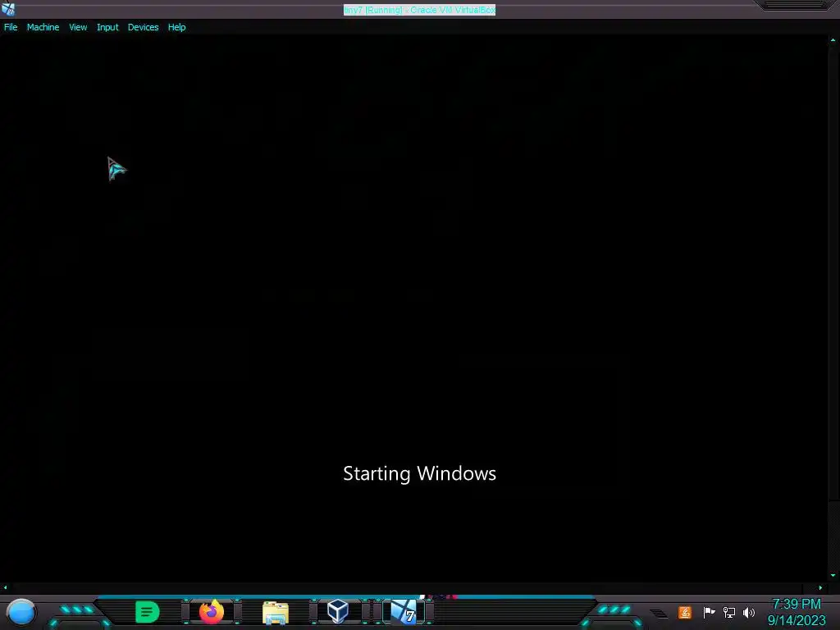Open the Action Center flag icon
840x630 pixels.
click(709, 612)
